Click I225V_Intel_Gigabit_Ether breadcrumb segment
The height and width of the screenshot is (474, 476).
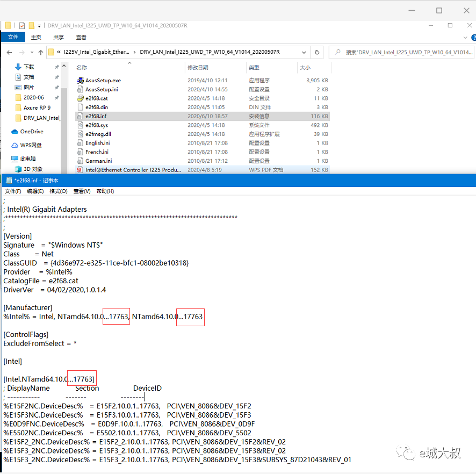pos(96,52)
